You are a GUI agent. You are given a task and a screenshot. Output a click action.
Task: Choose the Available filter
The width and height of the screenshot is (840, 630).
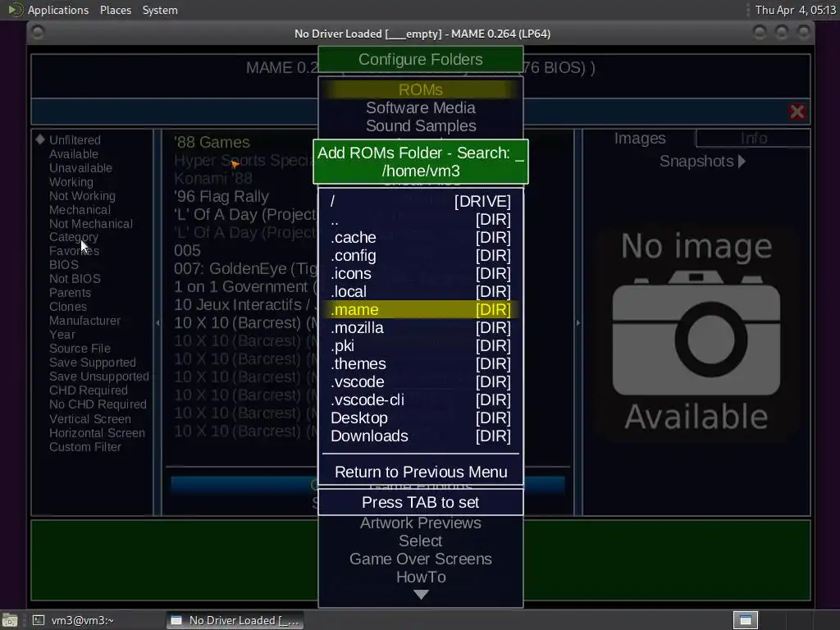73,153
